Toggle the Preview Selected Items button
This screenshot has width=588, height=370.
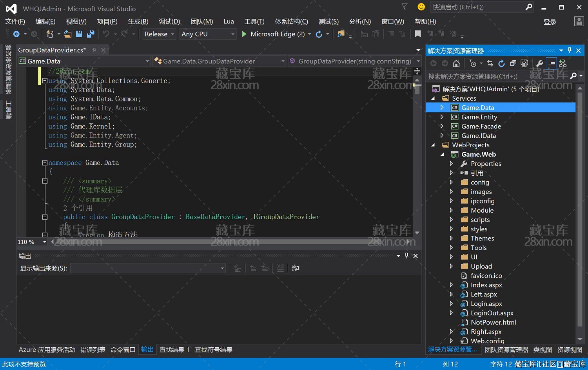551,63
